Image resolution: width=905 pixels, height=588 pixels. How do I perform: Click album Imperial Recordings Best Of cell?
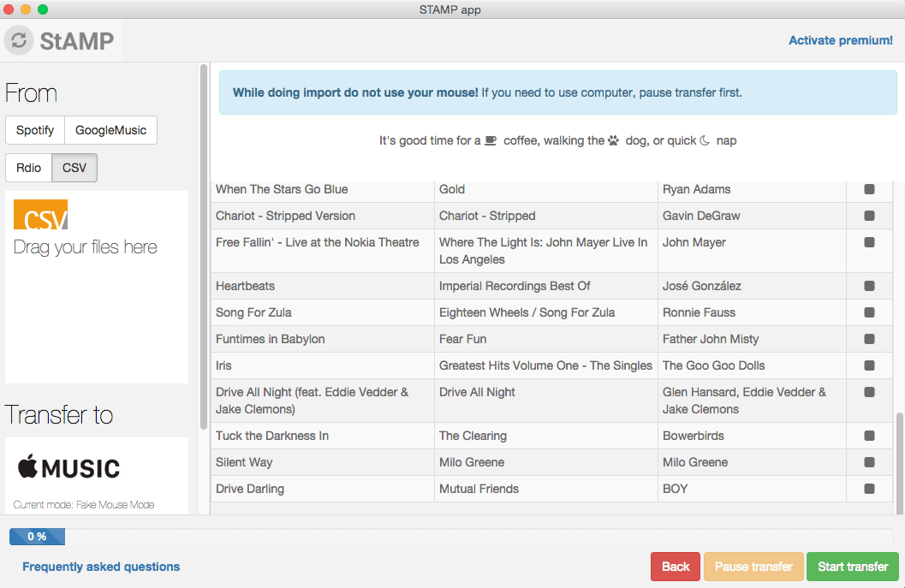pyautogui.click(x=546, y=286)
